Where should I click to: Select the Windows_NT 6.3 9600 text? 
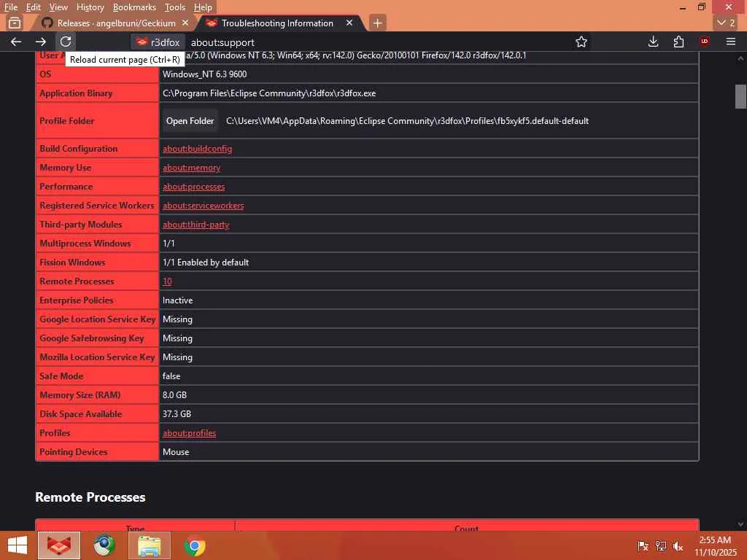[x=205, y=74]
